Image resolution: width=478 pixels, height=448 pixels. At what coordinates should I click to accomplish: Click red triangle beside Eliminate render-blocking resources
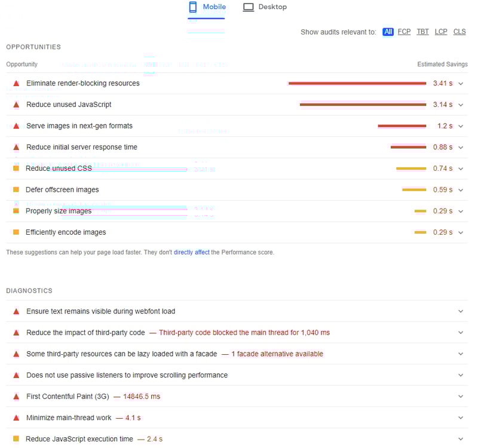(17, 83)
